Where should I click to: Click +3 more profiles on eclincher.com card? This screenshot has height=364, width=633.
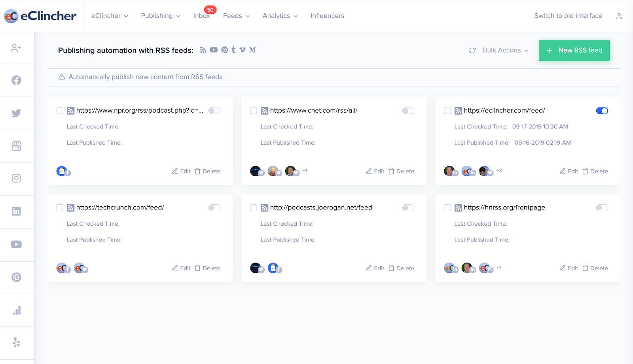[499, 171]
